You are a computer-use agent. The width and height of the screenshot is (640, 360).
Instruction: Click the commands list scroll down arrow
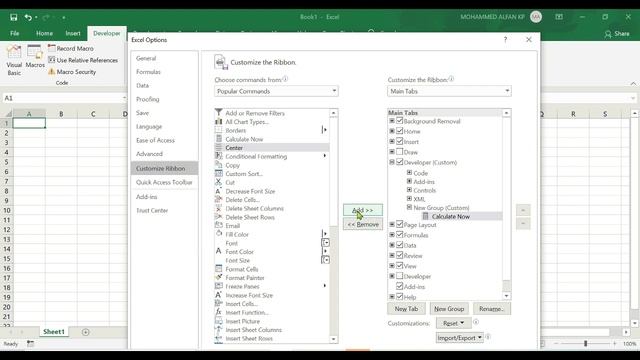click(333, 339)
